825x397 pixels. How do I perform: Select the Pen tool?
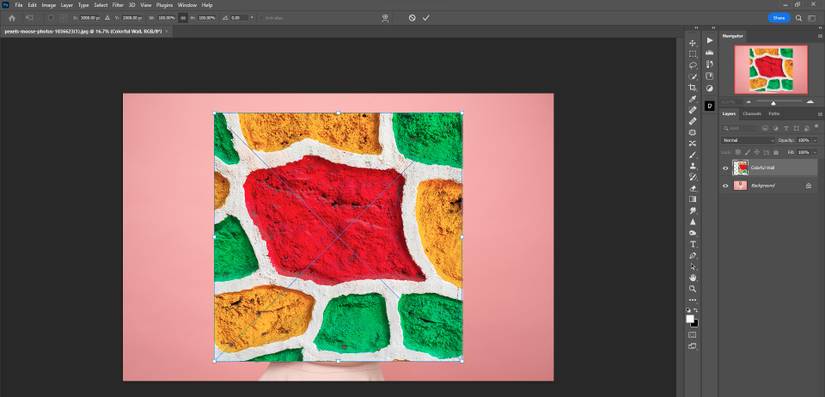tap(693, 255)
